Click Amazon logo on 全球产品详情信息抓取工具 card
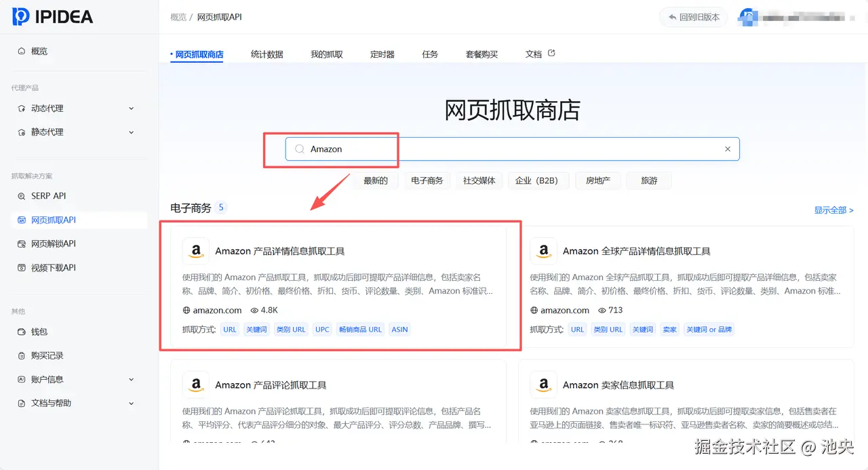This screenshot has height=470, width=868. point(543,251)
